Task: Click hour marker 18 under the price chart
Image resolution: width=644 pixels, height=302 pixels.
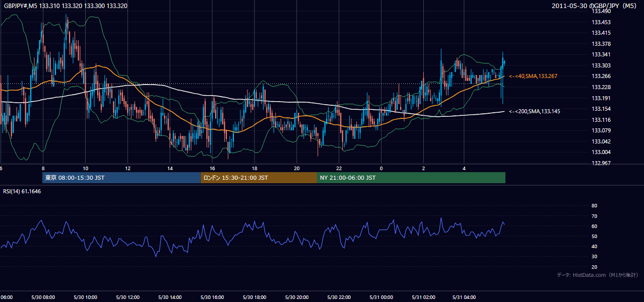Action: [x=254, y=169]
